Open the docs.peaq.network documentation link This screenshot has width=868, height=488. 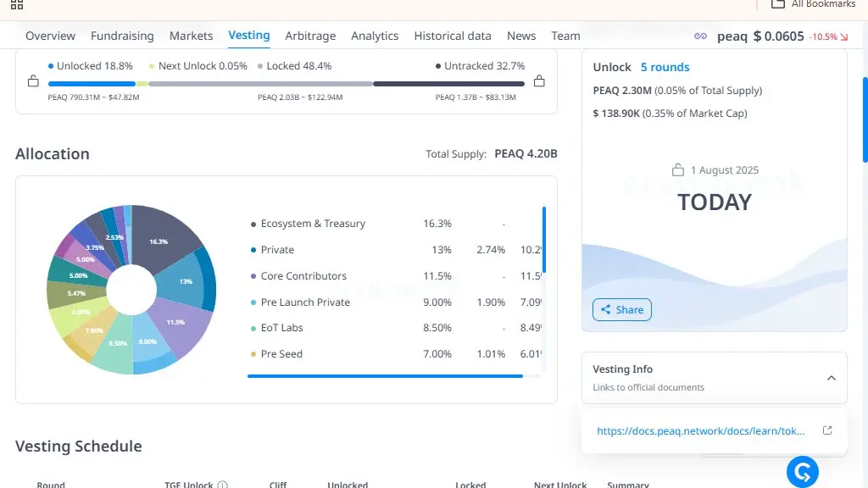click(x=701, y=431)
